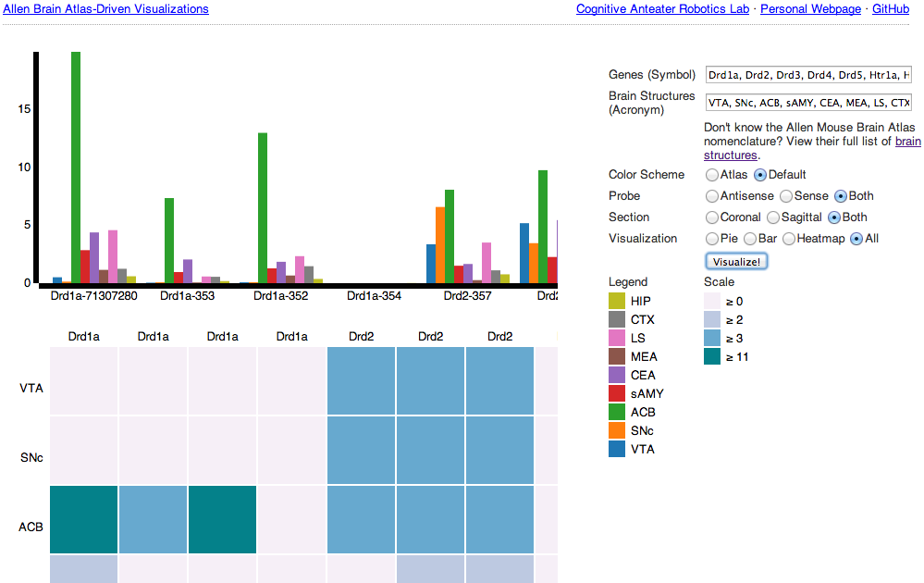Click the blue ACB heatmap cell, second Drd1a column

(154, 519)
